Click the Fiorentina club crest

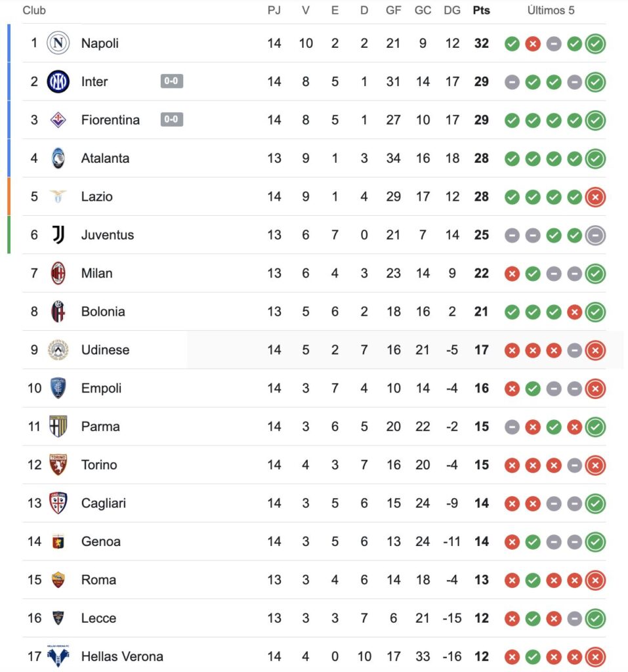pos(58,119)
